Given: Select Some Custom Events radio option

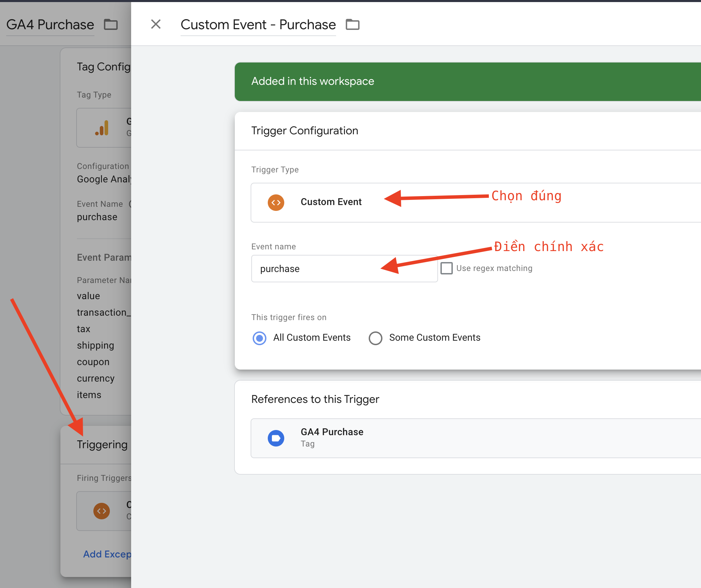Looking at the screenshot, I should click(376, 338).
